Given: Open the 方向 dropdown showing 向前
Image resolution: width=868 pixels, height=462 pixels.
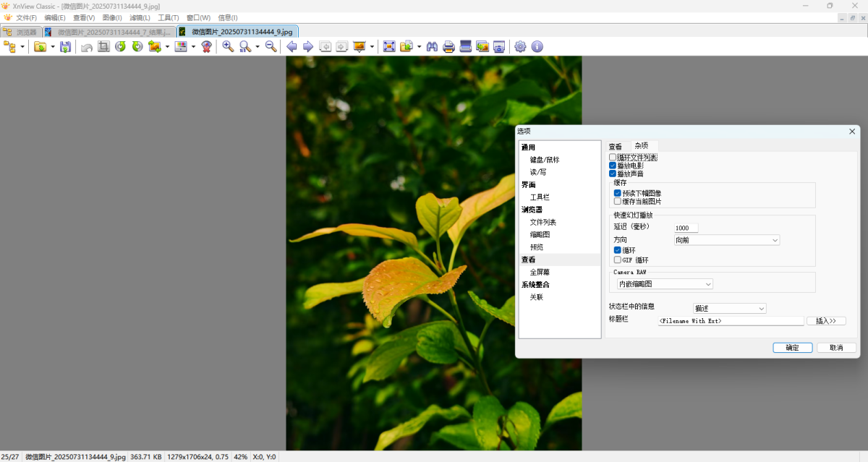Looking at the screenshot, I should point(726,240).
